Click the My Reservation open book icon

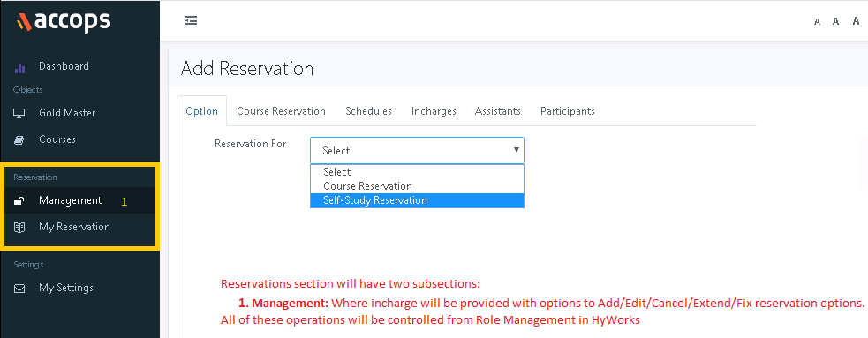tap(19, 228)
